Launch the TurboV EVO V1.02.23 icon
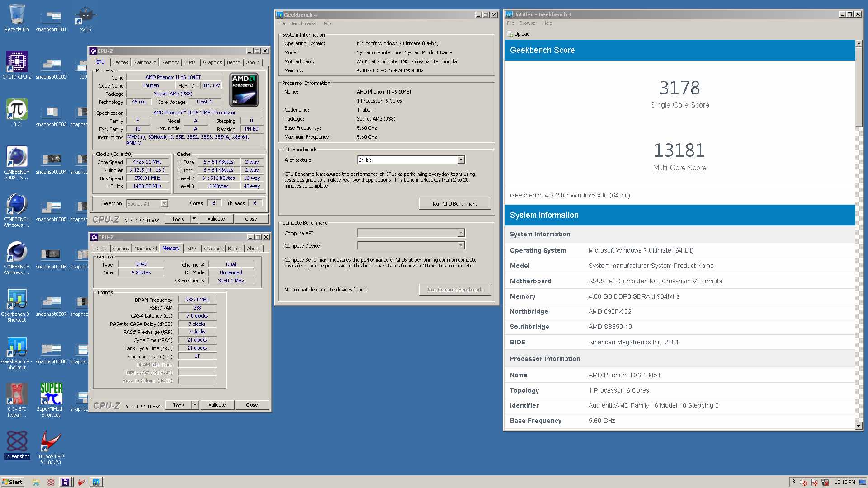Viewport: 868px width, 488px height. [x=51, y=447]
